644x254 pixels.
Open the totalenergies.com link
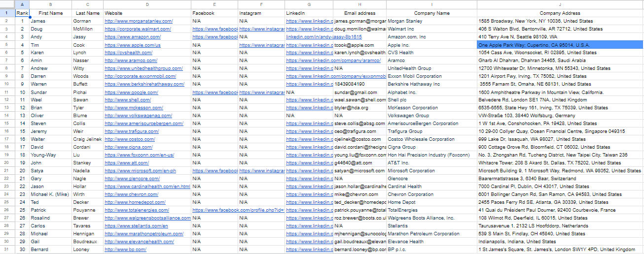point(137,210)
